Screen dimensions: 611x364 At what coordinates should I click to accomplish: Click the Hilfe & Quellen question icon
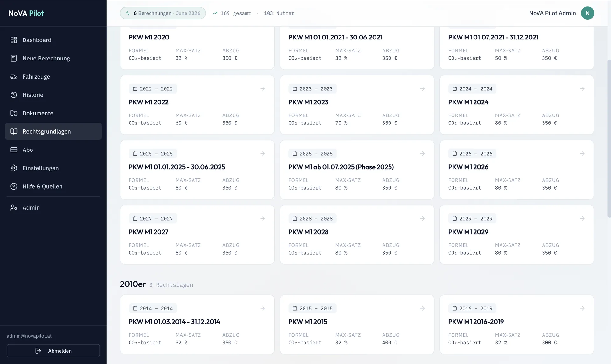click(14, 186)
